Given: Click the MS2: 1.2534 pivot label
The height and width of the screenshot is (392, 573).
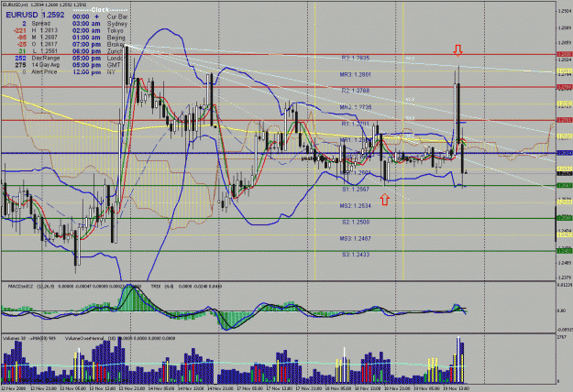Looking at the screenshot, I should [355, 206].
